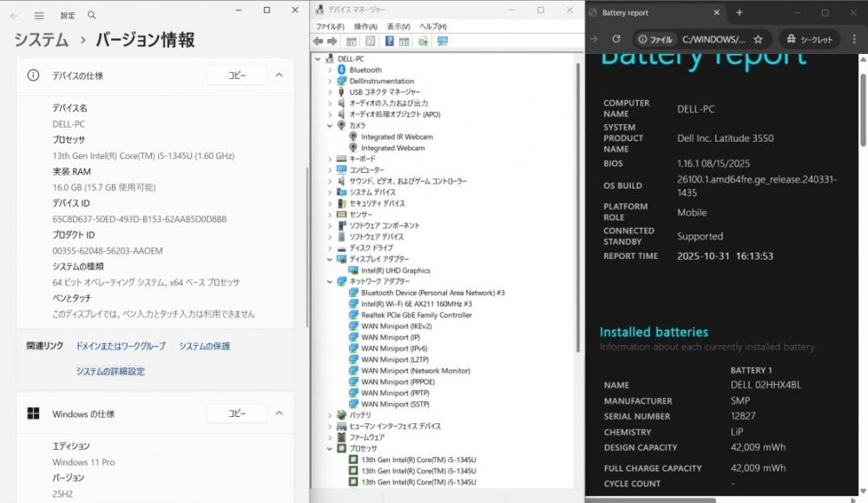The height and width of the screenshot is (503, 868).
Task: Click the Device Manager tree scrollbar
Action: (578, 208)
